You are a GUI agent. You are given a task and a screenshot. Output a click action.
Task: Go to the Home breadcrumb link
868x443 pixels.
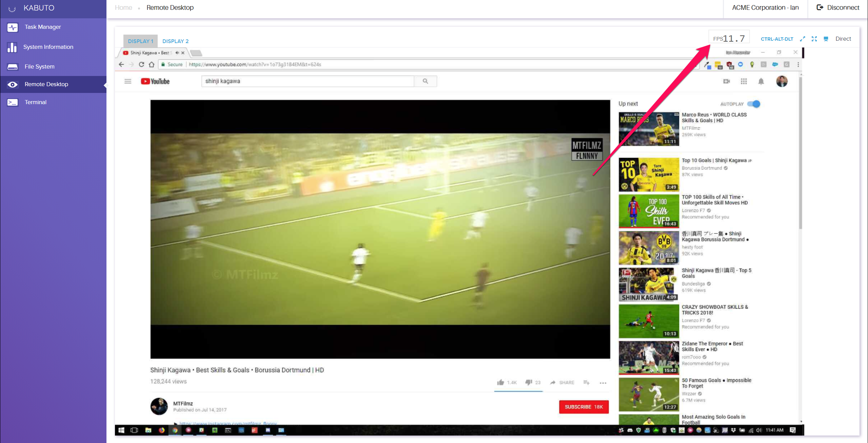[x=123, y=7]
